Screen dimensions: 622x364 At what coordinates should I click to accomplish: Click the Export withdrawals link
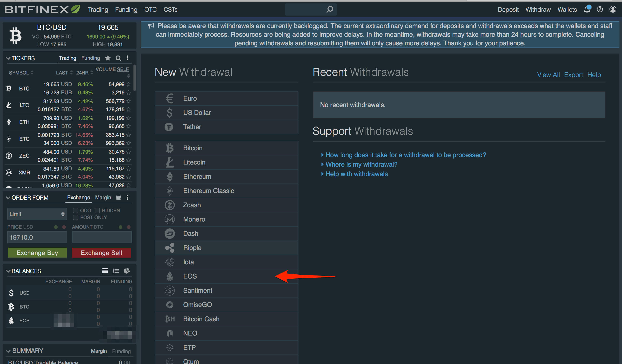click(x=573, y=75)
